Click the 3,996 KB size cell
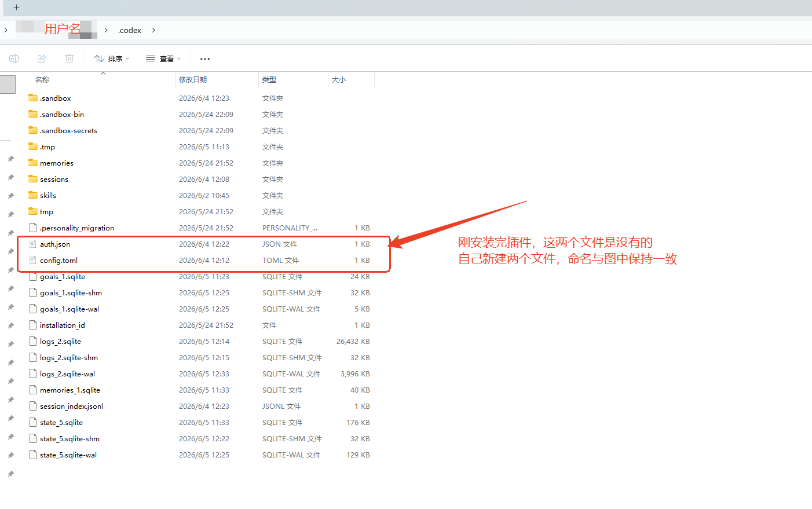 [355, 374]
